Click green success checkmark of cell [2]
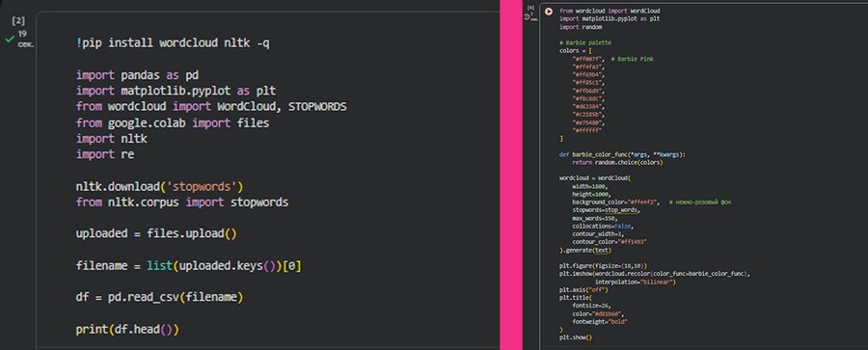 click(x=10, y=40)
